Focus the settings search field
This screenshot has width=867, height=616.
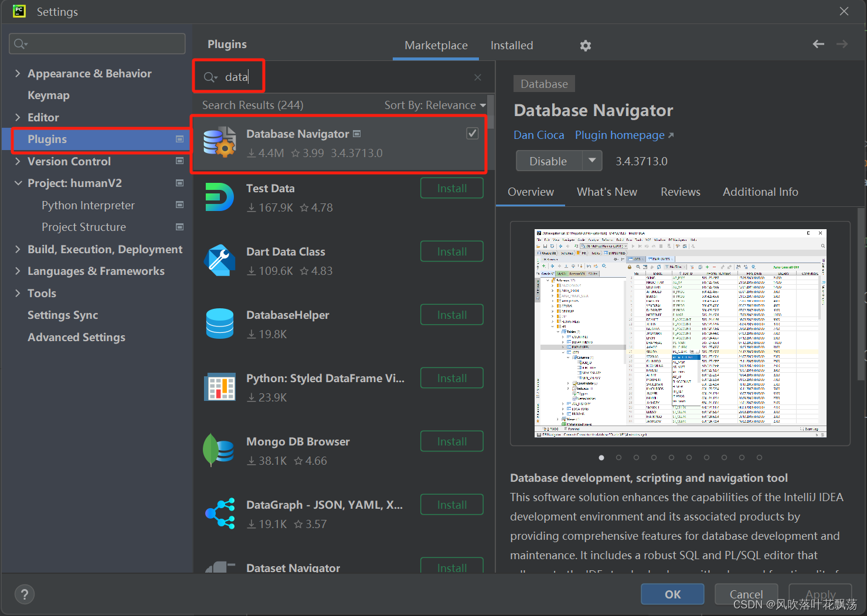pos(97,44)
